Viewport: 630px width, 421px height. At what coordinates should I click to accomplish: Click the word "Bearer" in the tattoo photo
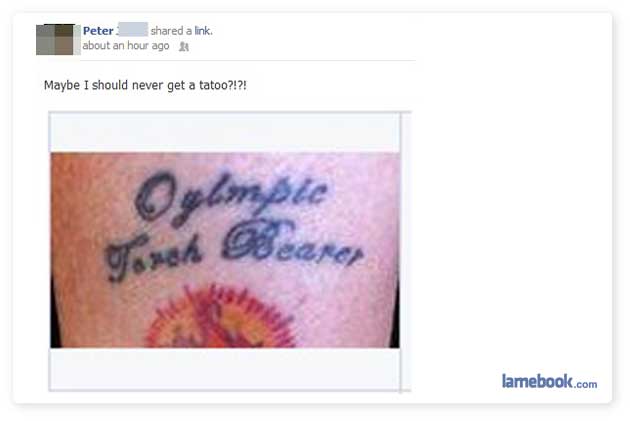(x=292, y=244)
